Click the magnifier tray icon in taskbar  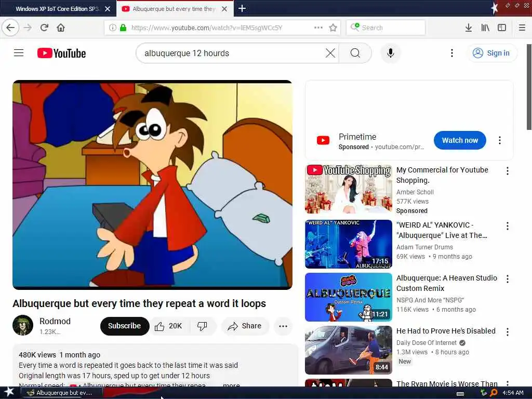[494, 393]
